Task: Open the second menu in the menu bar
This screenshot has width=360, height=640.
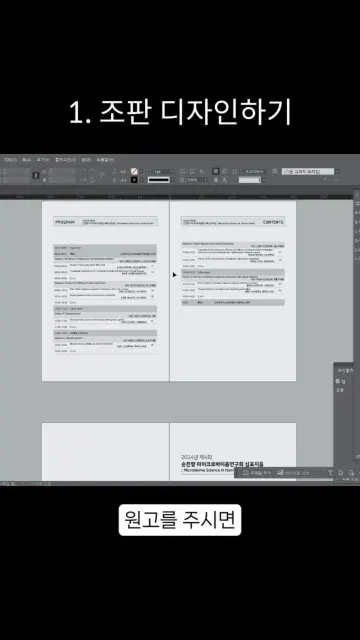Action: [27, 160]
